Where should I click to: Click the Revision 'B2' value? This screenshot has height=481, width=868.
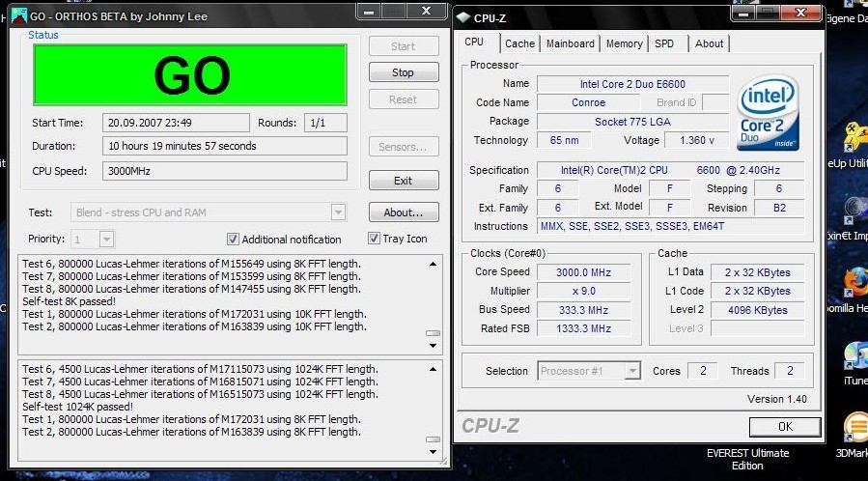779,208
